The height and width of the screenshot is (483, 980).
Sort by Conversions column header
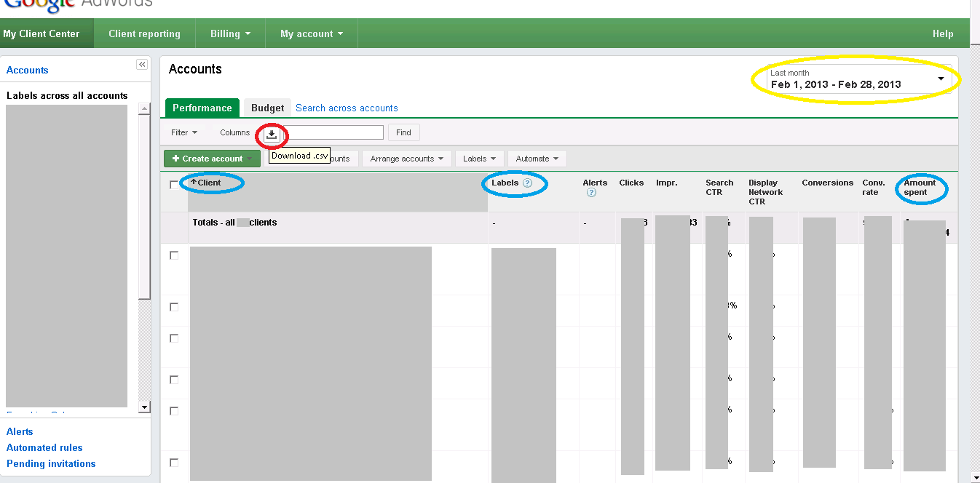827,183
